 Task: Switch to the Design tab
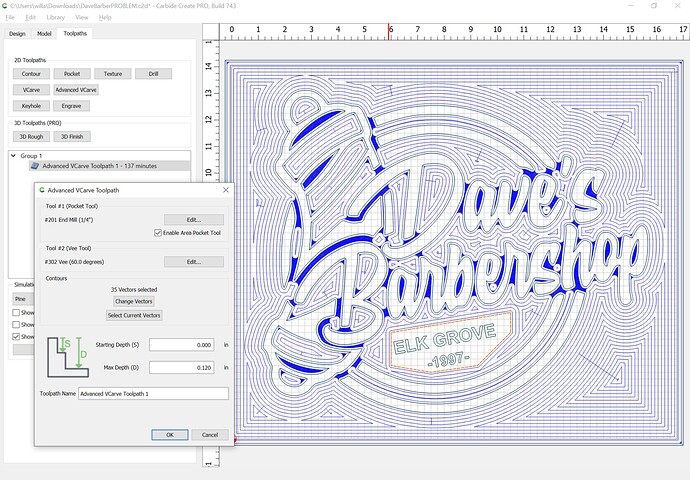(17, 33)
